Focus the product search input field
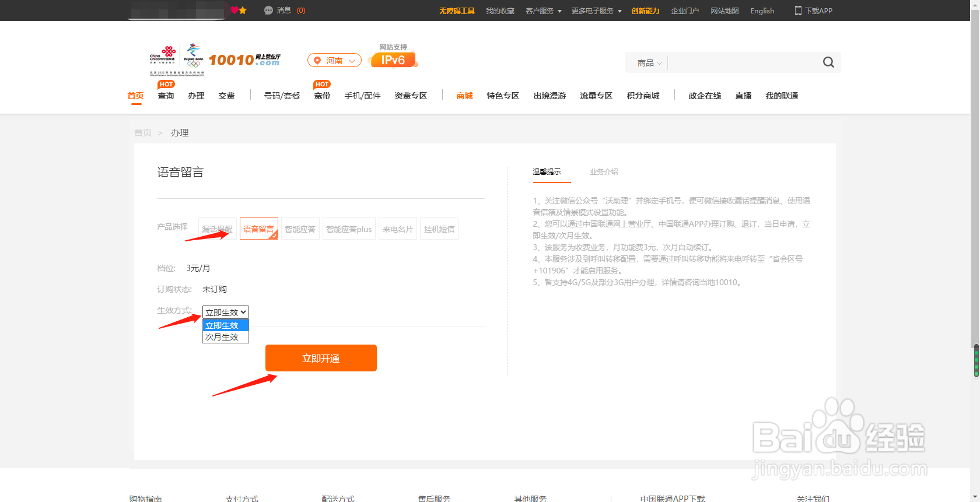 [744, 62]
